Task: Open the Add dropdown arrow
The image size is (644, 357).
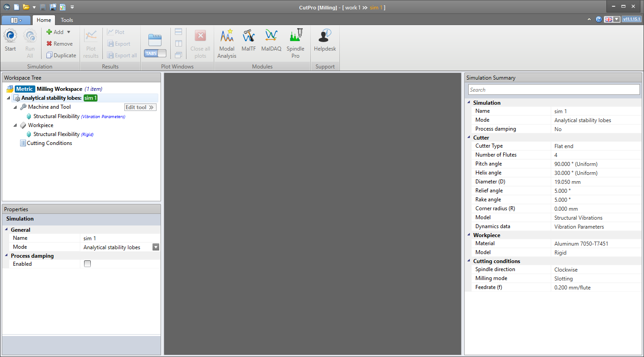Action: [68, 32]
